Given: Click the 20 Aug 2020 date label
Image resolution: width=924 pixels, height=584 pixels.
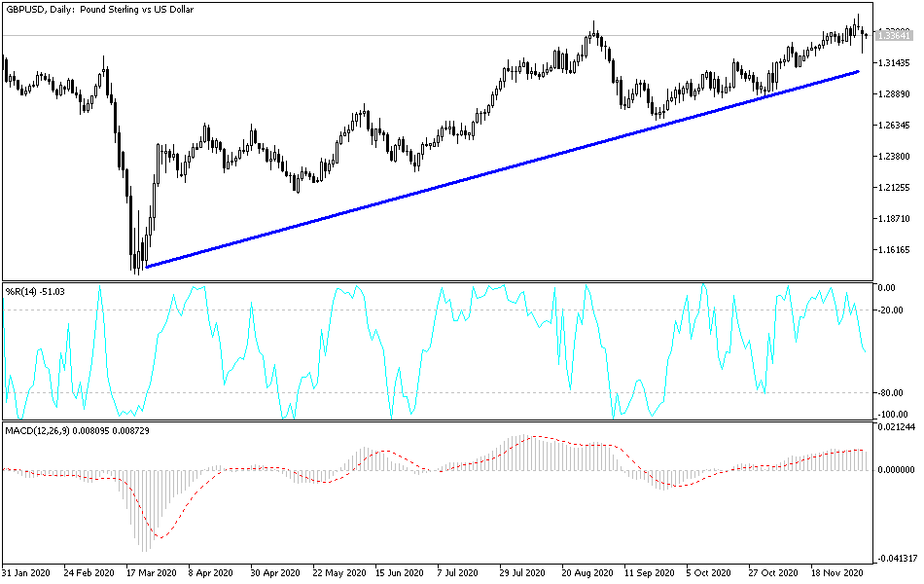Looking at the screenshot, I should (x=587, y=572).
